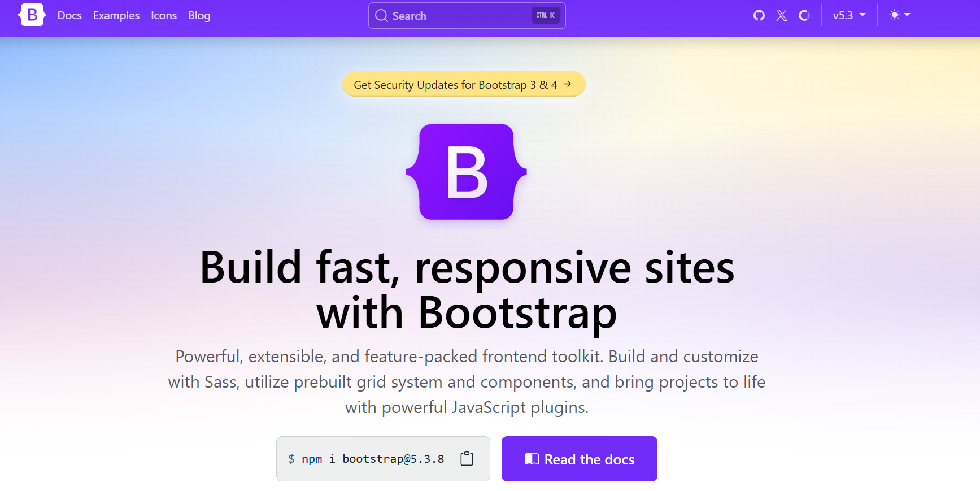The width and height of the screenshot is (980, 491).
Task: Click the Bootstrap logo in the navbar
Action: click(32, 15)
